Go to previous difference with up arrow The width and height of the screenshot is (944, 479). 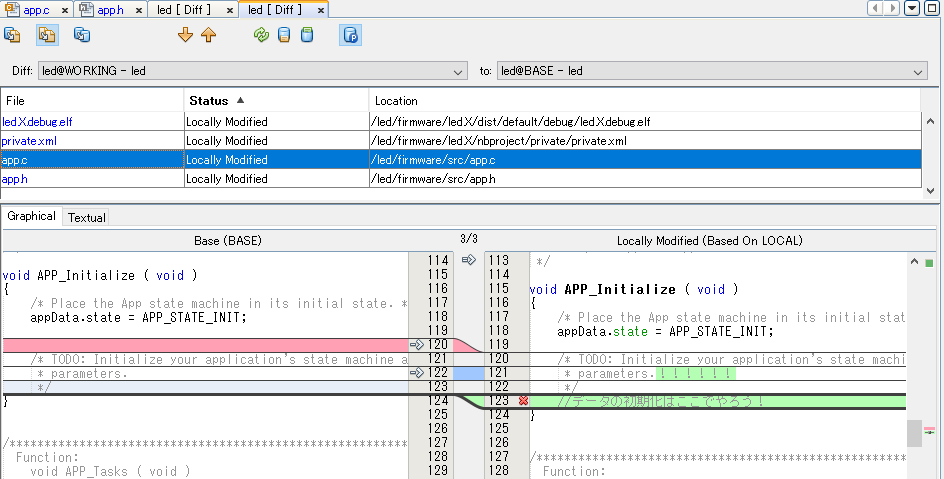(208, 35)
